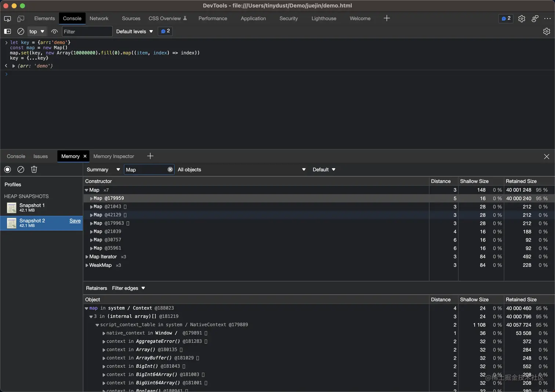Expand the logged {arr: 'demo'} object

click(14, 66)
